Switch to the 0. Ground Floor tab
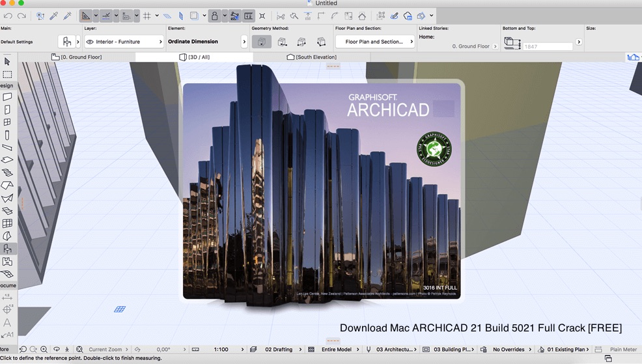Viewport: 642px width, 364px height. [x=77, y=57]
